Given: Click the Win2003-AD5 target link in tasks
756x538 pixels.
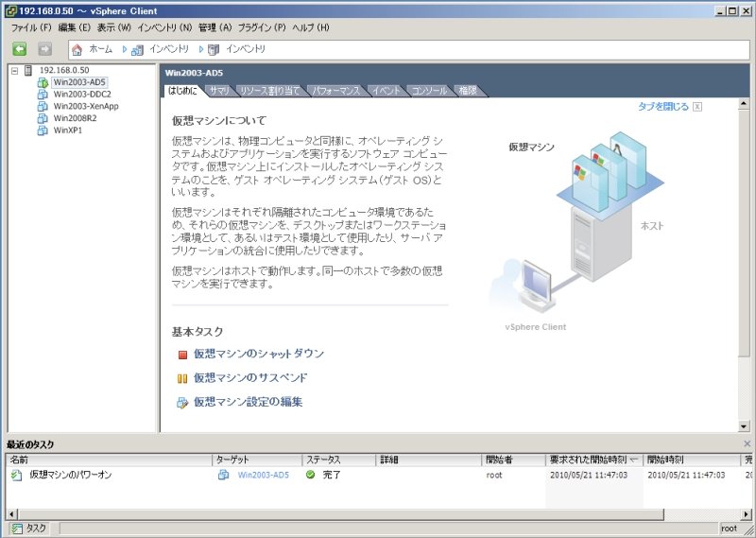Looking at the screenshot, I should (x=264, y=476).
